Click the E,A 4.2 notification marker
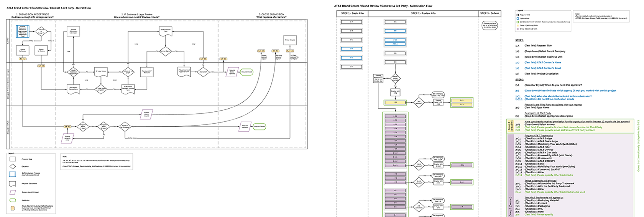The height and width of the screenshot is (217, 644). point(23,59)
